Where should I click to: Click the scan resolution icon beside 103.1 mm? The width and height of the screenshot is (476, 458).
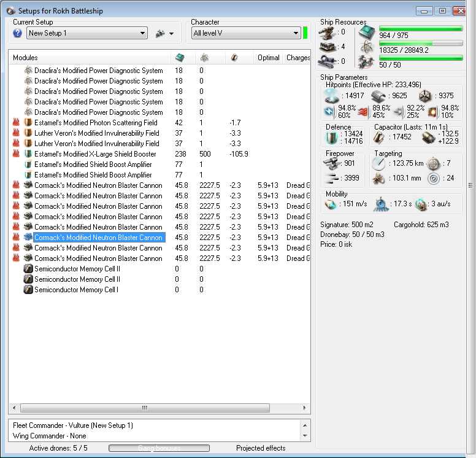(x=378, y=179)
